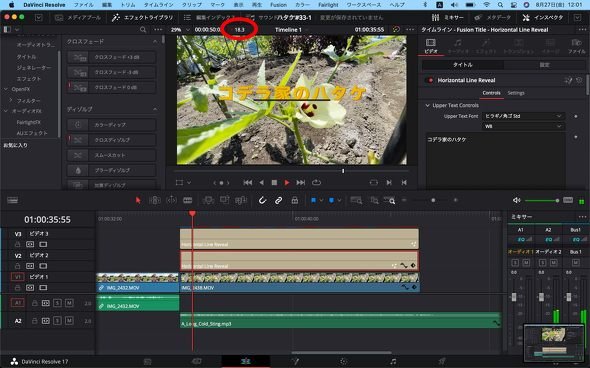Mute track A1 in timeline header
Image resolution: width=590 pixels, height=368 pixels.
click(69, 303)
